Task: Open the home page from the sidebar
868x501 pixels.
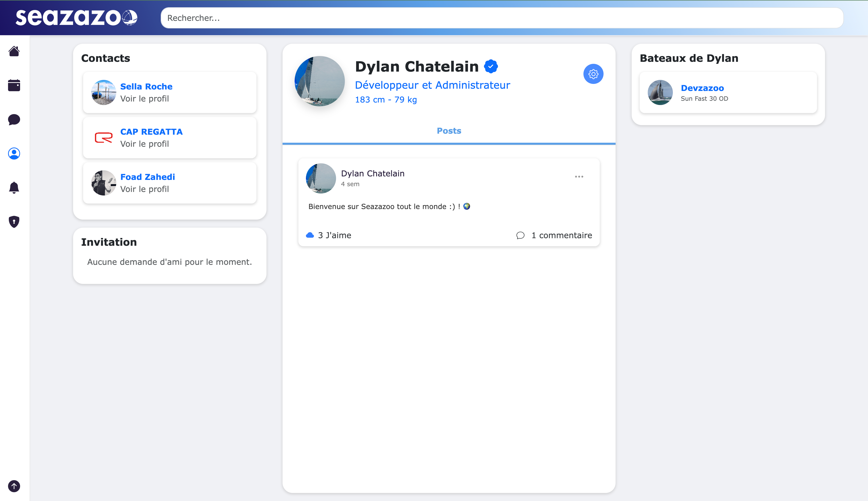Action: click(x=14, y=51)
